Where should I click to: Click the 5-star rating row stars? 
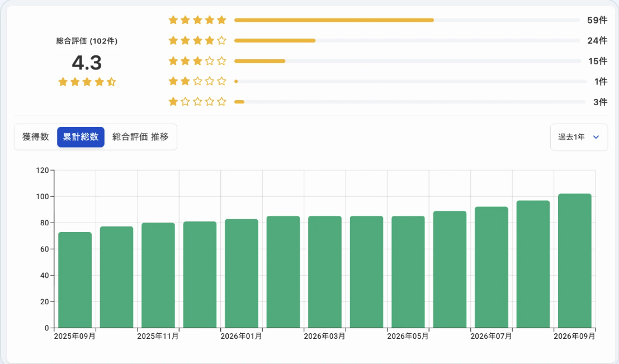click(197, 20)
